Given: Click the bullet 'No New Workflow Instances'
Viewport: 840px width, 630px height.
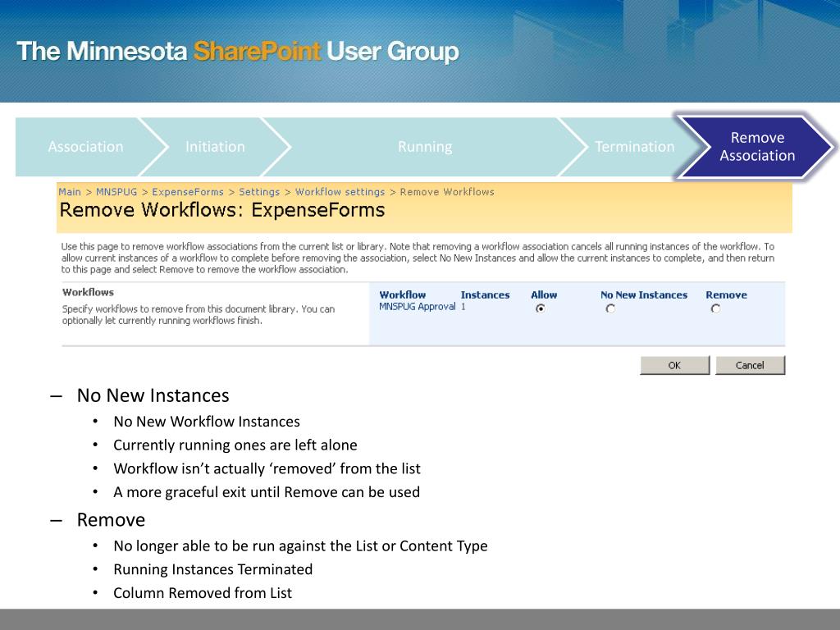Looking at the screenshot, I should (207, 422).
